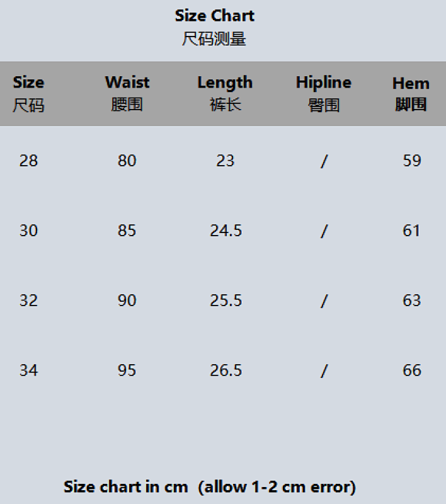
Task: Click waist value 80
Action: [127, 161]
